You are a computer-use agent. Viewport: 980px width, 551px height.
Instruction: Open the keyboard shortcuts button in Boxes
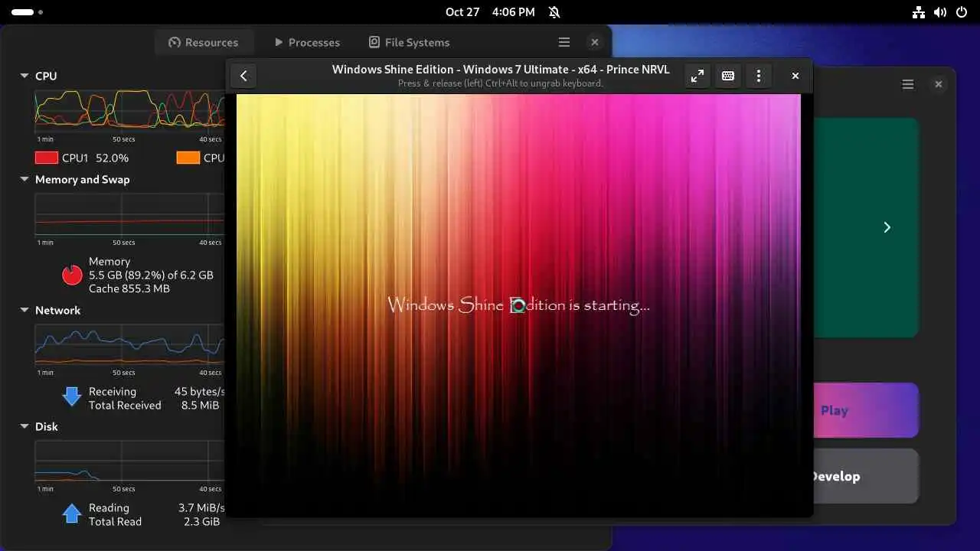(728, 76)
